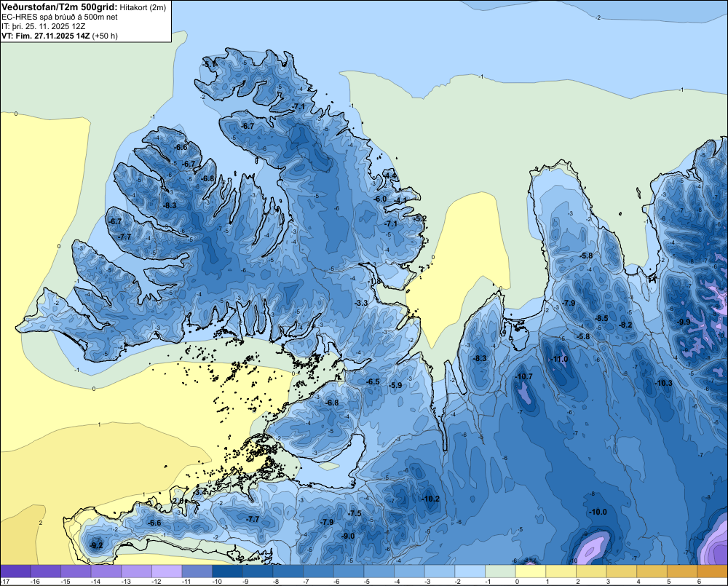Click the "EC-HRES spá brúuð á 500m net" line

[60, 17]
